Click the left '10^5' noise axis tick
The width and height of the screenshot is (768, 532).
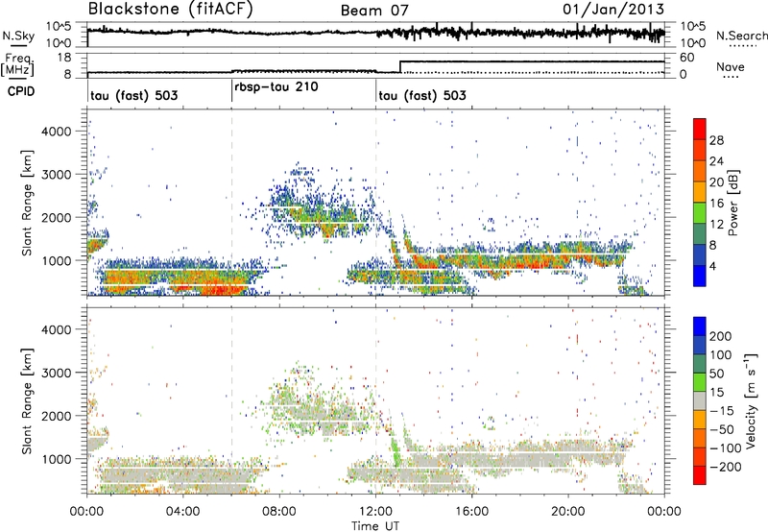click(x=59, y=27)
